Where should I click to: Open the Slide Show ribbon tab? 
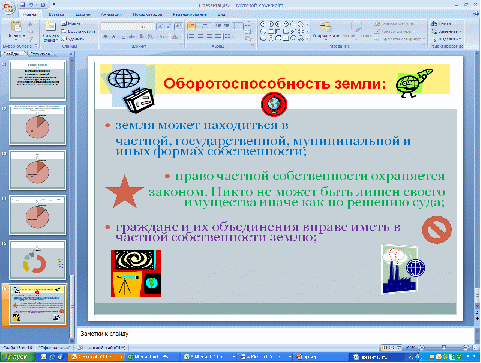147,14
